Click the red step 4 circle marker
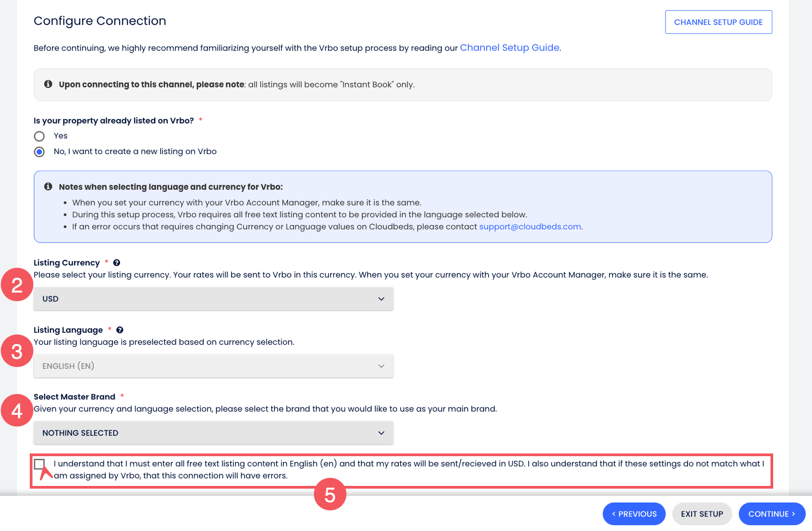The image size is (812, 531). (x=17, y=410)
